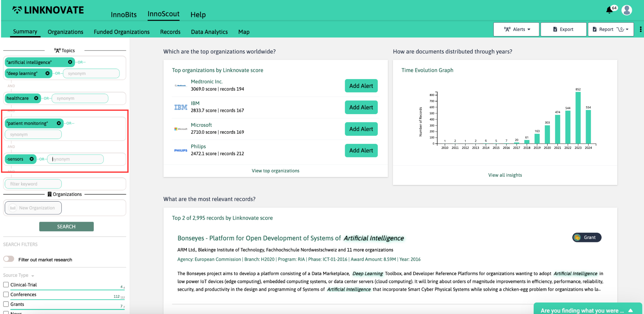644x314 pixels.
Task: Add alert for Medtronic Inc.
Action: pyautogui.click(x=361, y=86)
